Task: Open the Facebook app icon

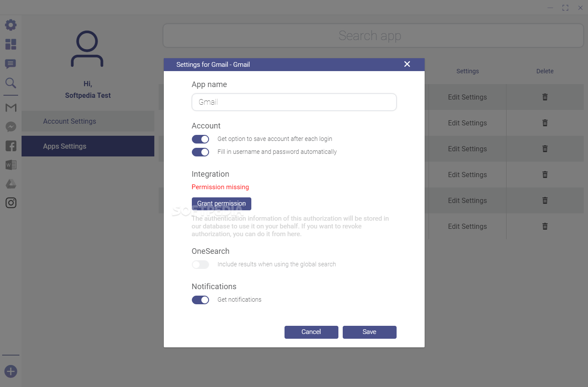Action: [11, 146]
